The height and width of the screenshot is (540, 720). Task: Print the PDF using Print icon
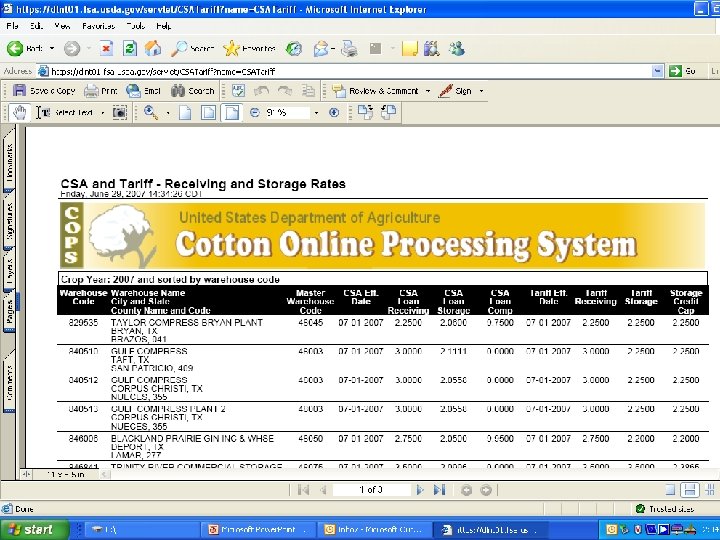click(100, 91)
